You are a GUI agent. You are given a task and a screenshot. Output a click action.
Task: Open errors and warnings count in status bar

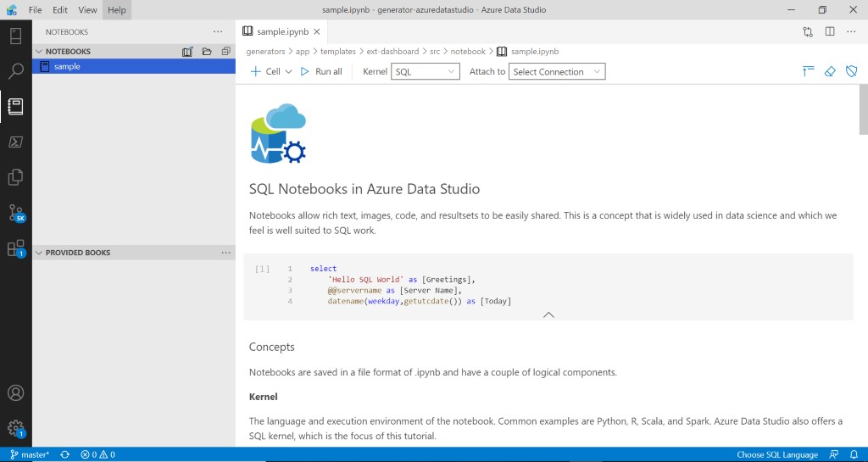click(98, 455)
